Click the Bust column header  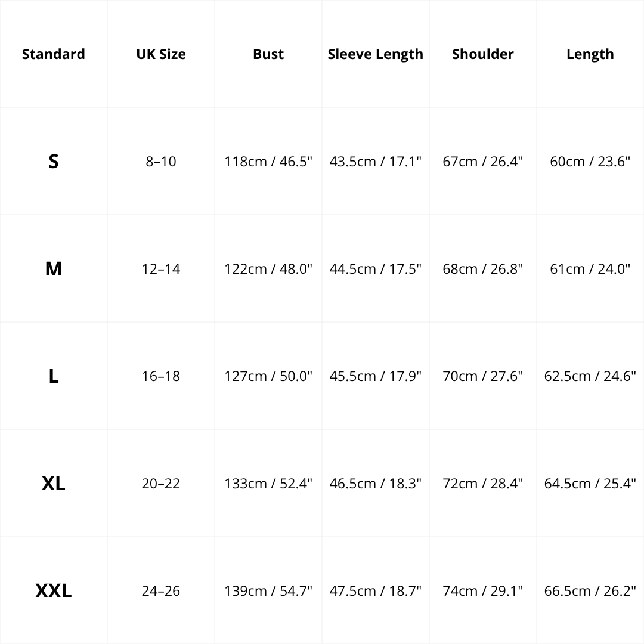click(268, 54)
